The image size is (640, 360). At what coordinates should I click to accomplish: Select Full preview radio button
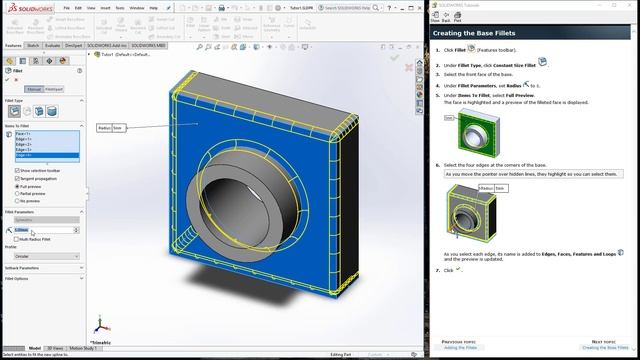point(17,187)
